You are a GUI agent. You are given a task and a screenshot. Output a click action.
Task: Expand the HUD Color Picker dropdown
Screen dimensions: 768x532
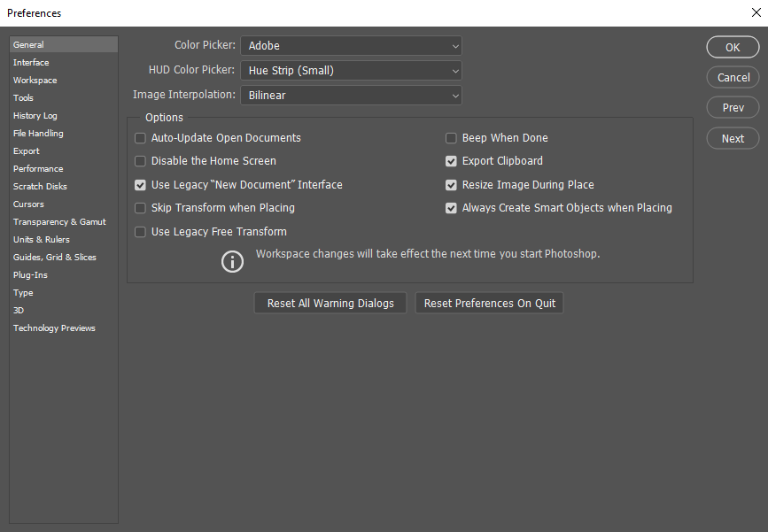pos(351,71)
